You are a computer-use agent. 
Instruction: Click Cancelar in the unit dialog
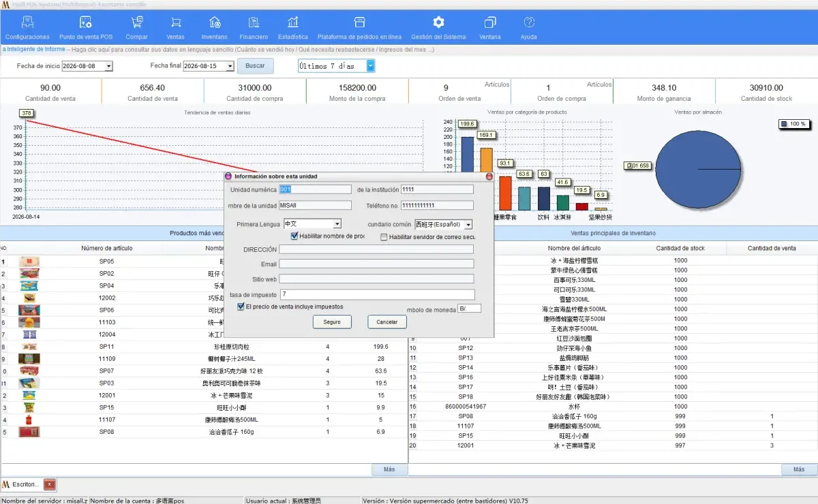pyautogui.click(x=387, y=322)
